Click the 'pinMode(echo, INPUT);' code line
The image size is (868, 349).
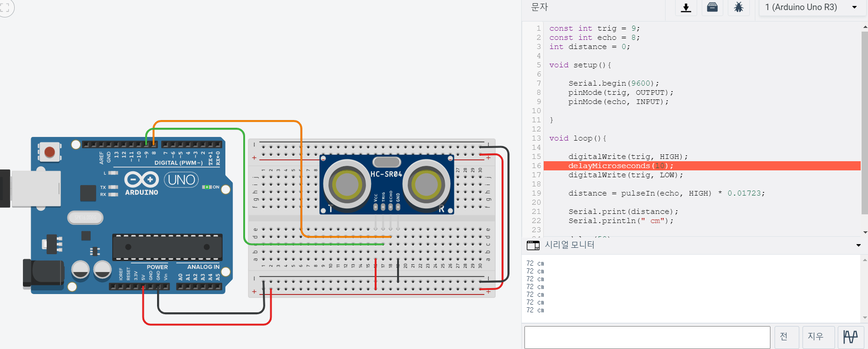(x=618, y=102)
